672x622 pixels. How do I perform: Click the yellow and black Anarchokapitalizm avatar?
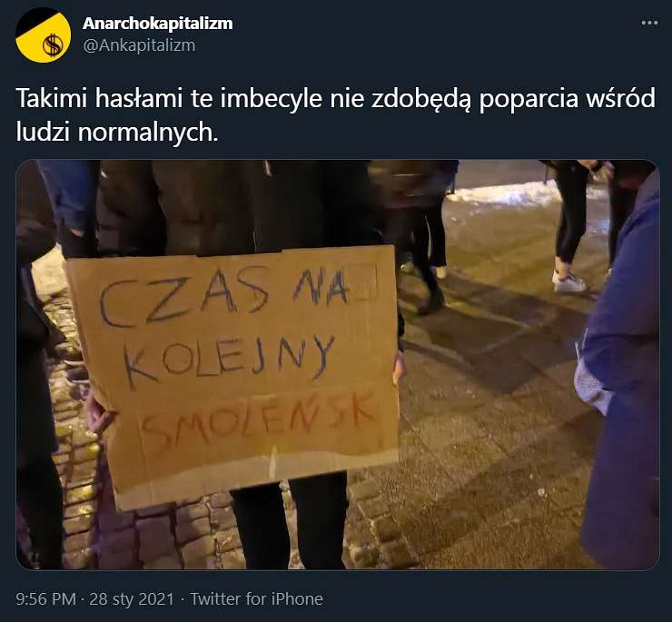pyautogui.click(x=44, y=35)
